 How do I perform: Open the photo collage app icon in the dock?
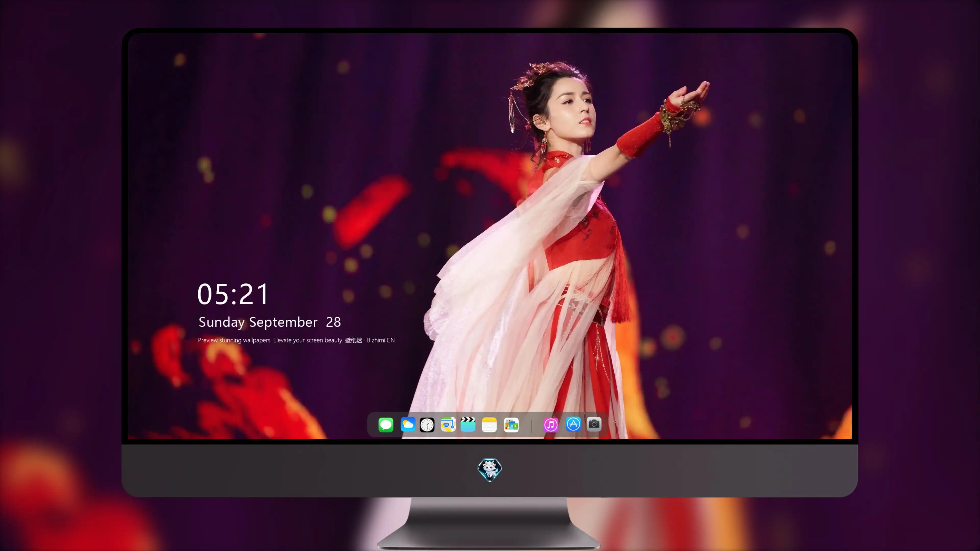tap(511, 425)
